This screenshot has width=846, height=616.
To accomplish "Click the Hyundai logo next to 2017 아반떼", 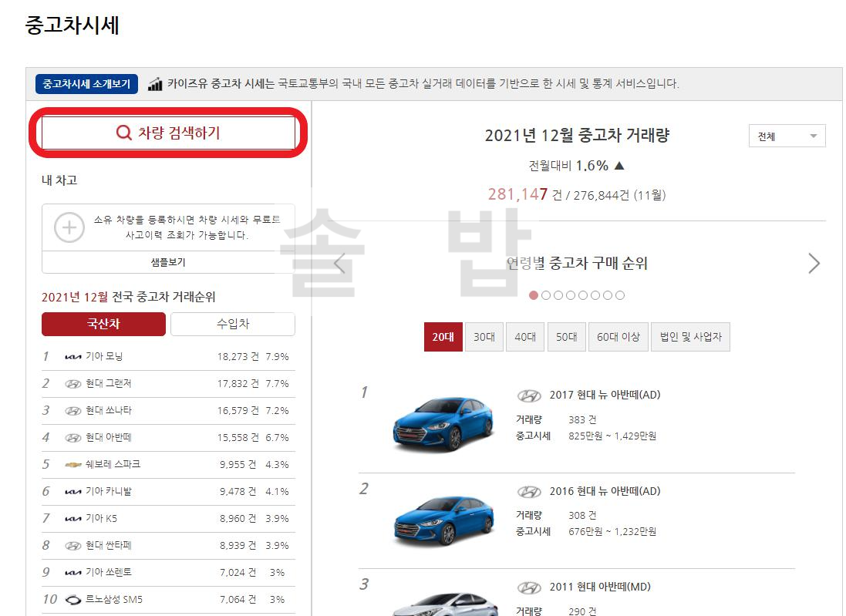I will click(x=529, y=396).
